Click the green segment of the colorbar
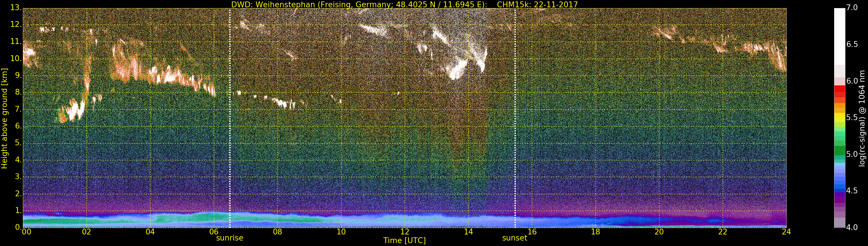Screen dimensions: 868x246 (839, 150)
